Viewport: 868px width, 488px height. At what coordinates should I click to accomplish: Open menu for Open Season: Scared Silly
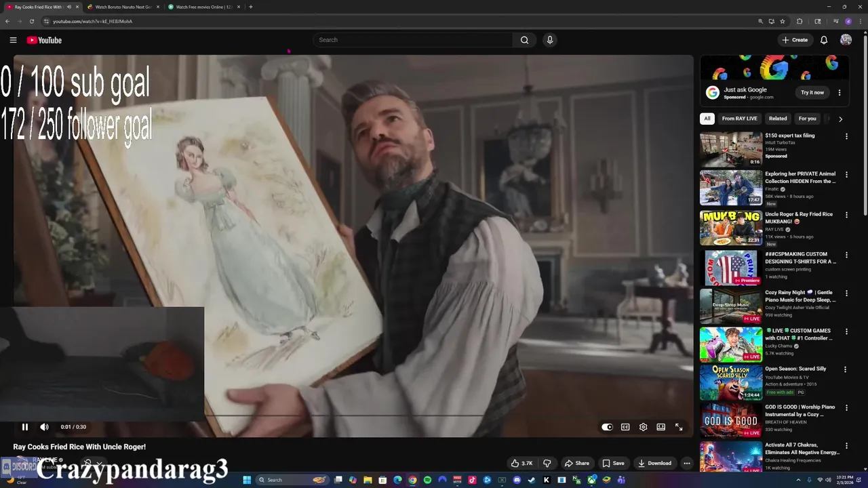pos(845,369)
